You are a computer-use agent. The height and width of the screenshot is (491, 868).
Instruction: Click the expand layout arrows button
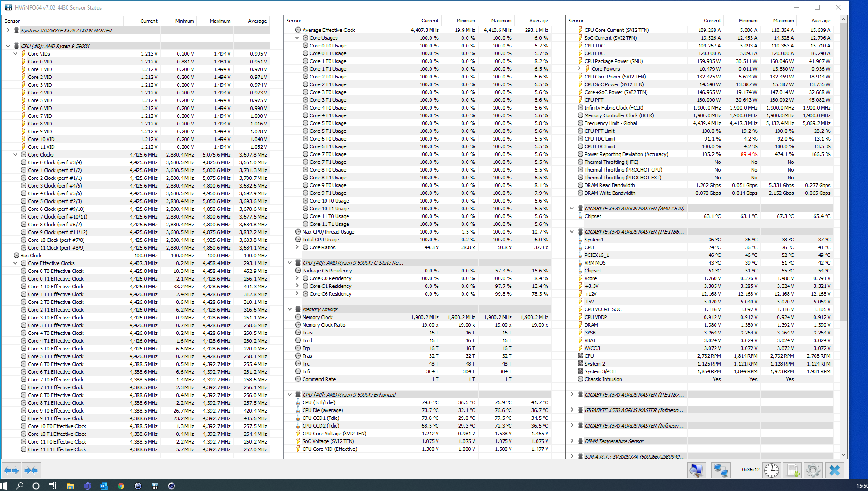point(11,470)
